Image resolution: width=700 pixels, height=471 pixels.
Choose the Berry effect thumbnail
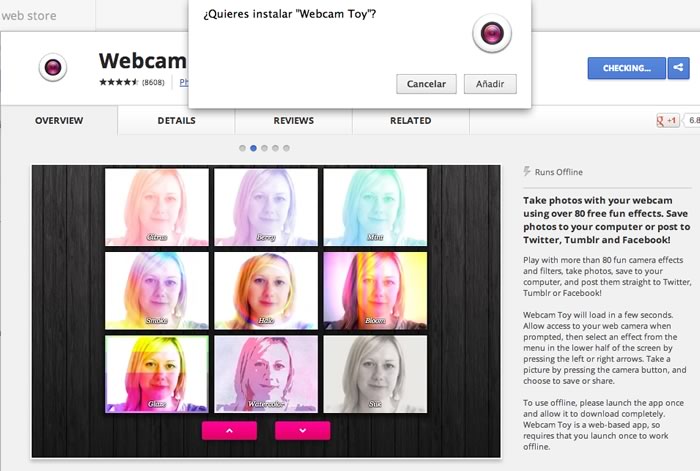point(266,207)
